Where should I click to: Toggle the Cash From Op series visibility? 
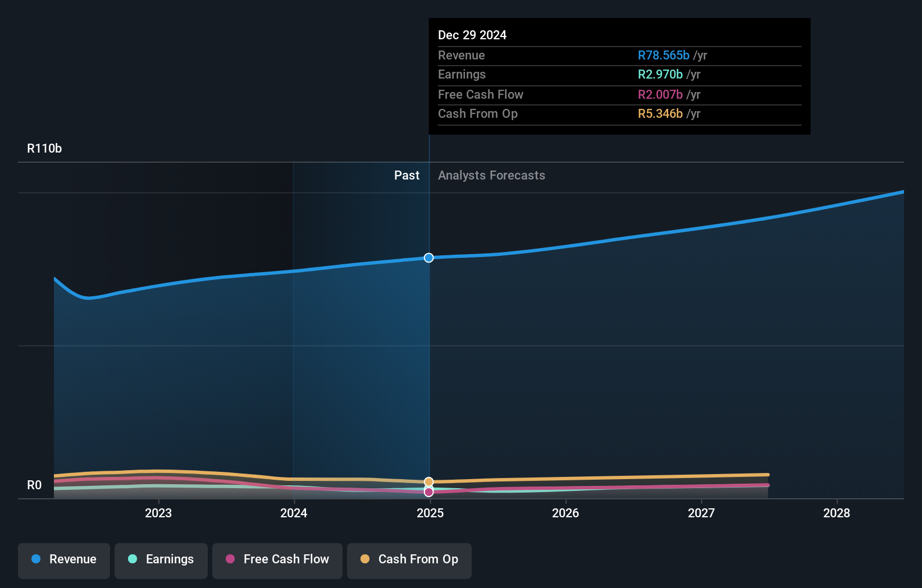[409, 560]
